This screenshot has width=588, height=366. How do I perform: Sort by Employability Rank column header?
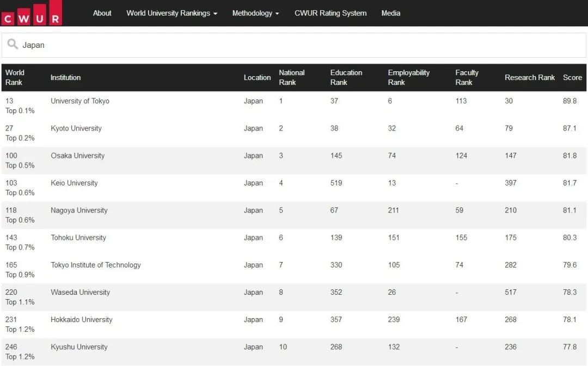click(408, 77)
